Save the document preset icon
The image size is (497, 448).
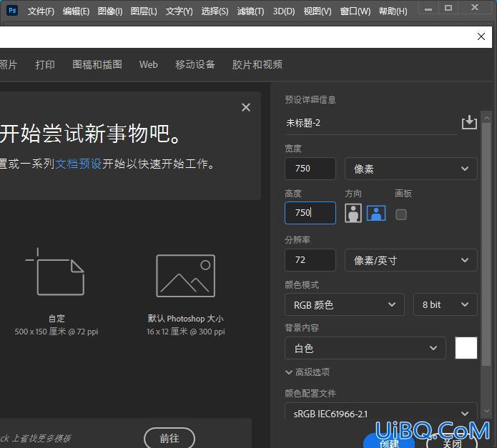pos(469,122)
